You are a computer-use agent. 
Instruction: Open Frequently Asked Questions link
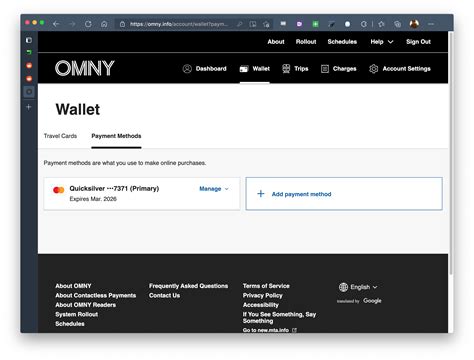[188, 286]
